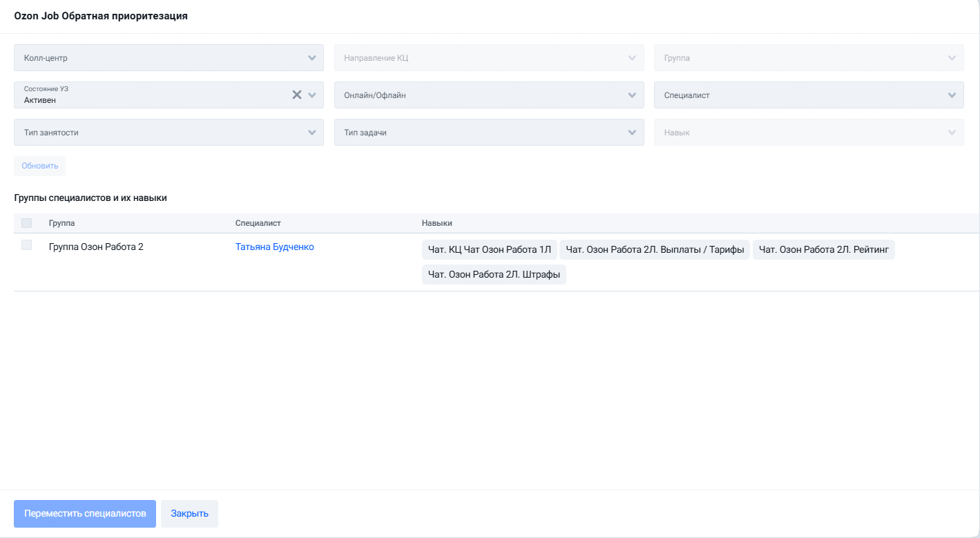Click the Навыки column header
This screenshot has height=538, width=980.
click(x=437, y=223)
